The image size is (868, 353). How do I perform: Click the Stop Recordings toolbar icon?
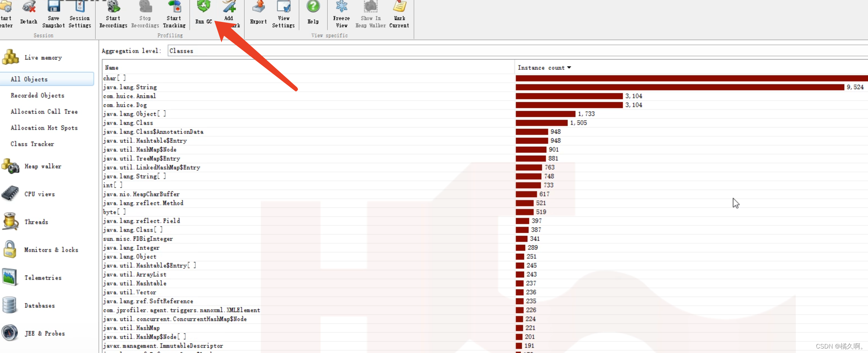pos(145,6)
